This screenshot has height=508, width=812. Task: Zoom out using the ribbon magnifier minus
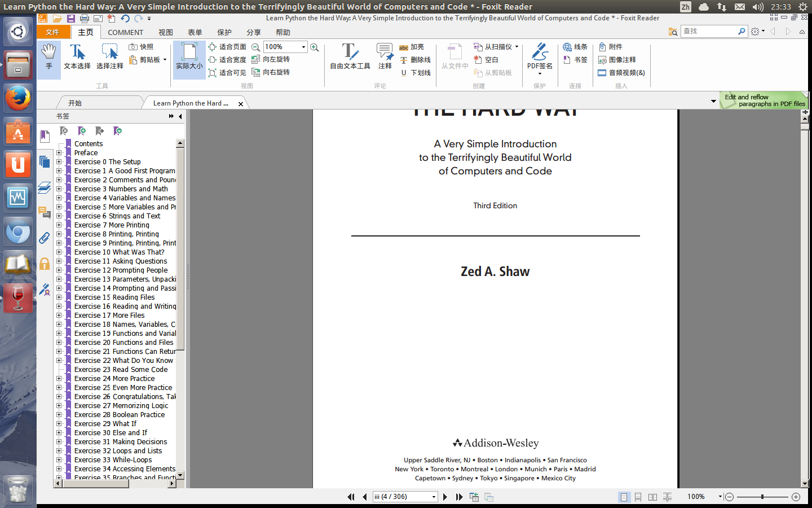[x=256, y=47]
